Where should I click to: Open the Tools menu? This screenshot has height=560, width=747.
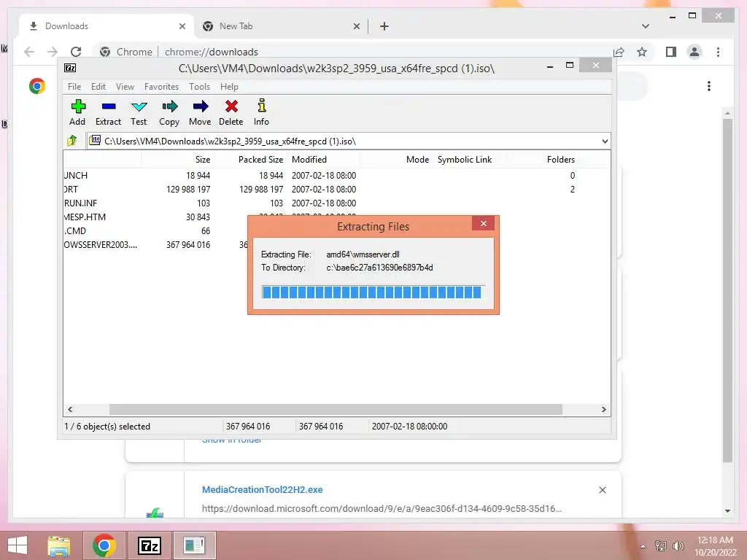coord(199,87)
